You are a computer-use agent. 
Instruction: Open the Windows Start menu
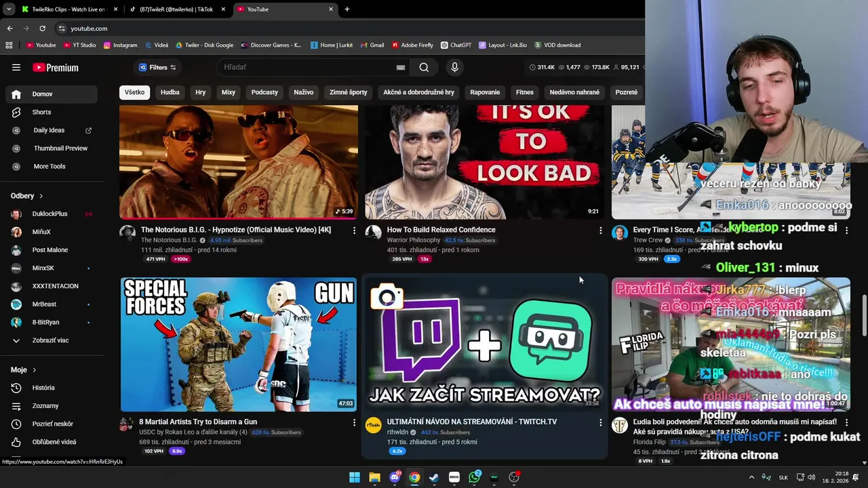pos(355,477)
